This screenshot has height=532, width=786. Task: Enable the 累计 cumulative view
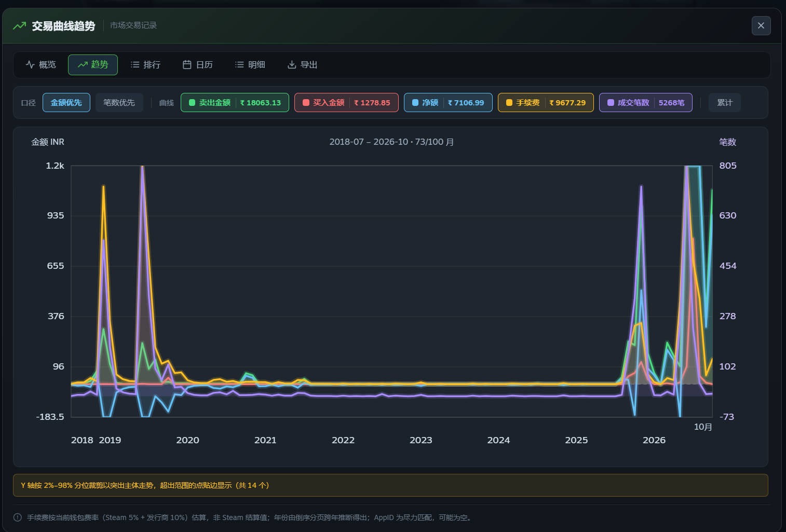coord(725,103)
